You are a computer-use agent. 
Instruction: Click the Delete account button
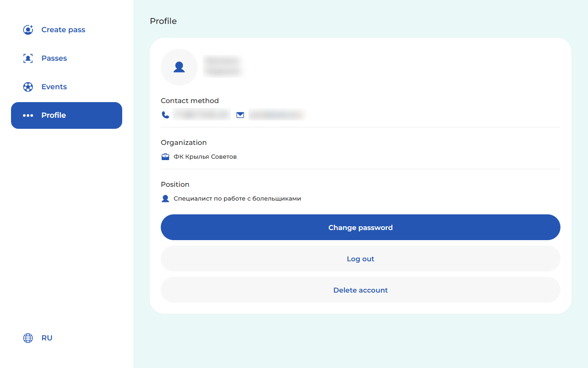361,290
